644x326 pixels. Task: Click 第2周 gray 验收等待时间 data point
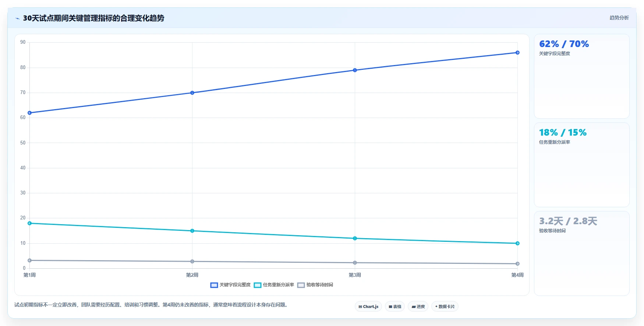pyautogui.click(x=192, y=261)
